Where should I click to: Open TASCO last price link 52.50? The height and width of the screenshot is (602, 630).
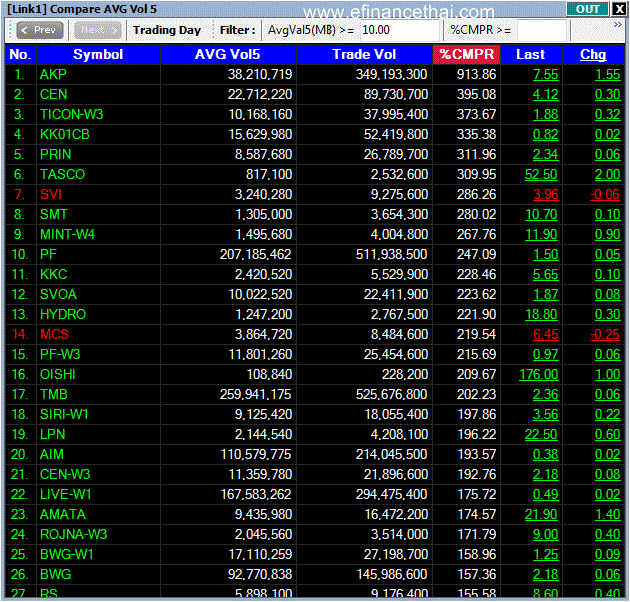(x=541, y=174)
